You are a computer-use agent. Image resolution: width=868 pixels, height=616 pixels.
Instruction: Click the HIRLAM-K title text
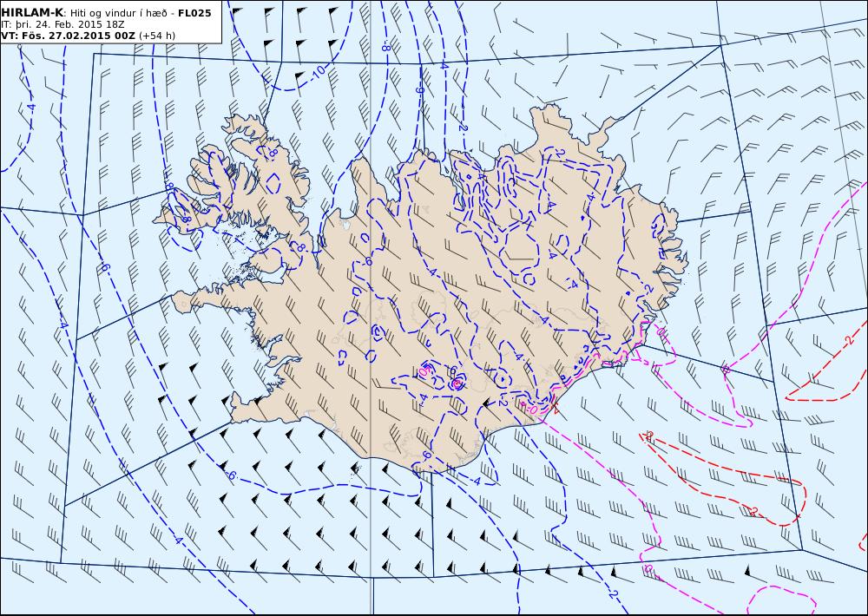coord(33,13)
